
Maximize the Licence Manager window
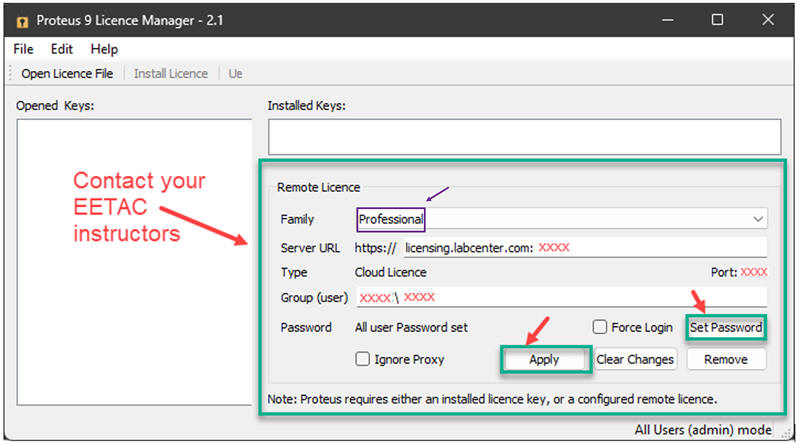pos(717,20)
